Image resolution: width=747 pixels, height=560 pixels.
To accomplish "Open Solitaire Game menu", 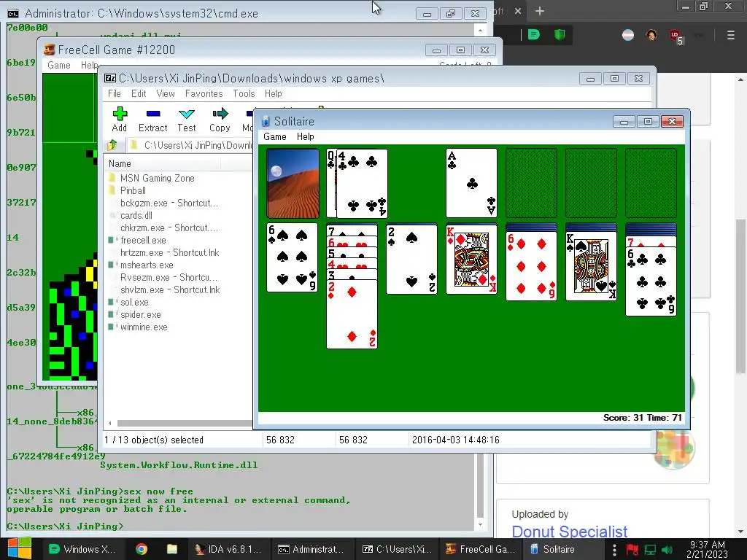I will [x=275, y=136].
